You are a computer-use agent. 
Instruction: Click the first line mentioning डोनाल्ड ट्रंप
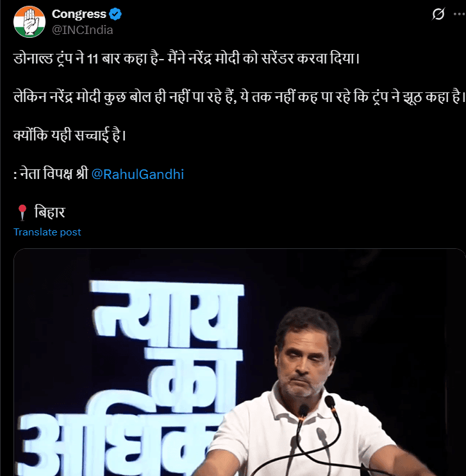pos(187,58)
